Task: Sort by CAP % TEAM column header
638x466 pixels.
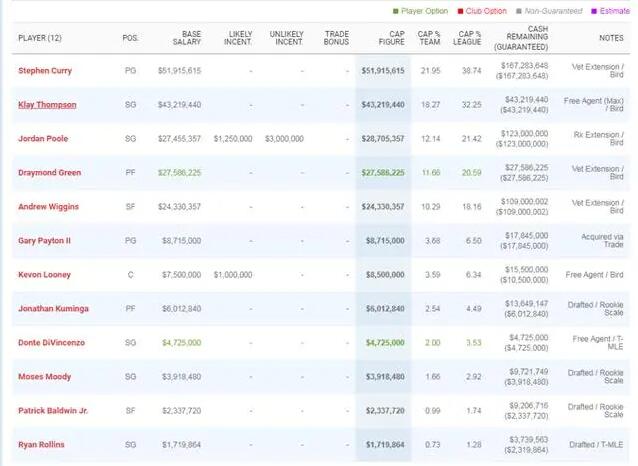Action: [x=429, y=38]
